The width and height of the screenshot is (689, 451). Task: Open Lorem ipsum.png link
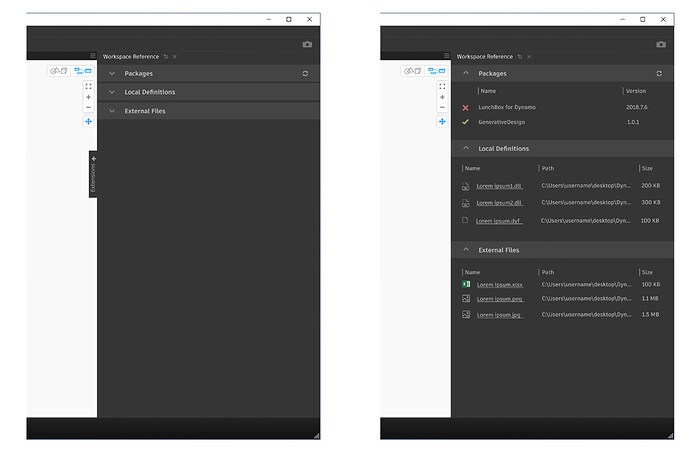tap(500, 299)
